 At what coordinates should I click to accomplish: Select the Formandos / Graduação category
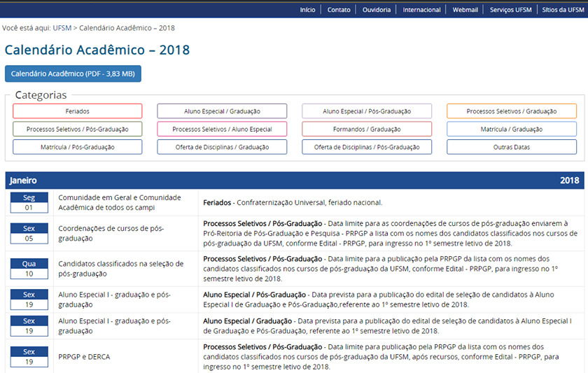367,129
